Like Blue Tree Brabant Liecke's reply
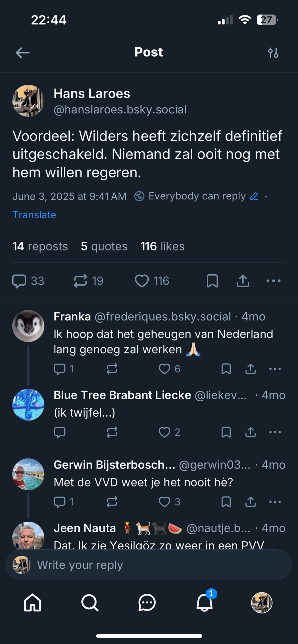 [x=164, y=432]
